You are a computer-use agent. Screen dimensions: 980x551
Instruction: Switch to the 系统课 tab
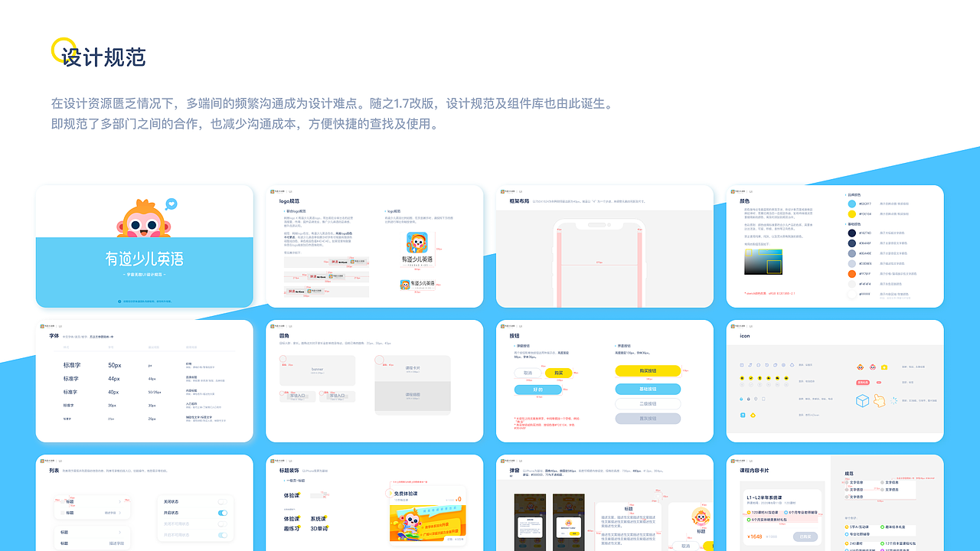tap(319, 519)
